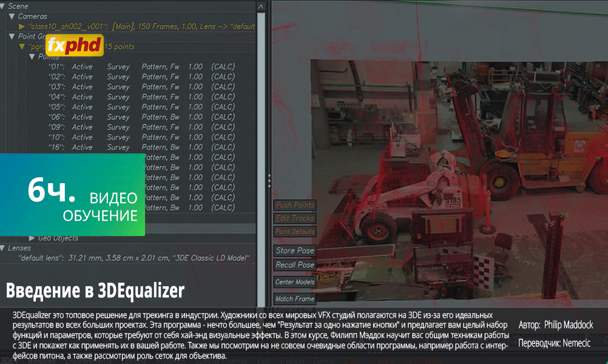Viewport: 608px width, 364px height.
Task: Store the current pose with Store Pose
Action: pyautogui.click(x=295, y=251)
